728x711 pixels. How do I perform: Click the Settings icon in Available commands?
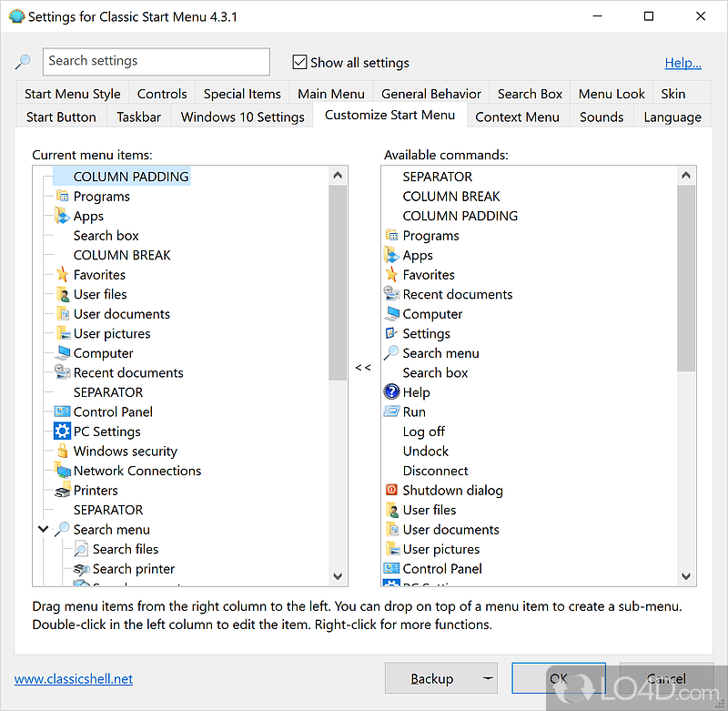391,333
